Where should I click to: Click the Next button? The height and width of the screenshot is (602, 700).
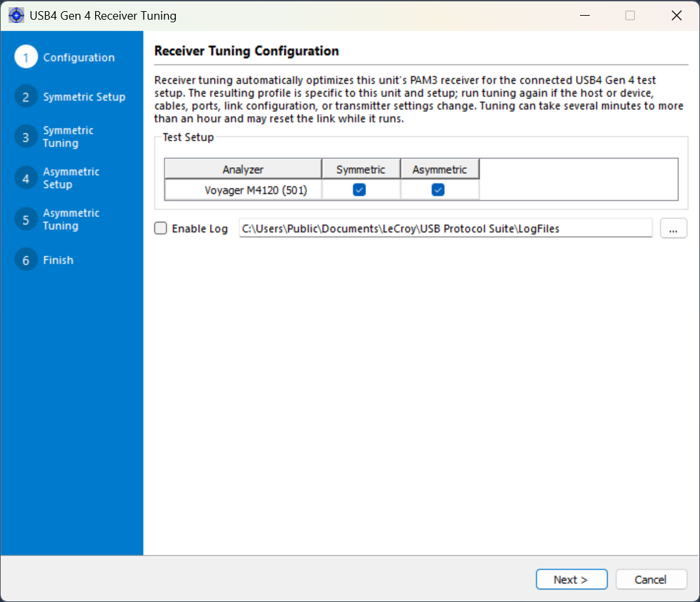571,579
